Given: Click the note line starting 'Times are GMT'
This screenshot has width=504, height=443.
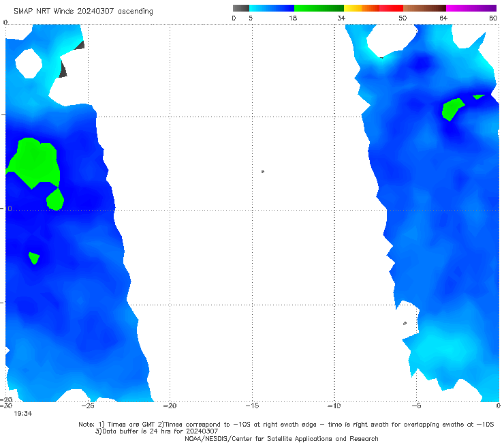Looking at the screenshot, I should pos(286,425).
